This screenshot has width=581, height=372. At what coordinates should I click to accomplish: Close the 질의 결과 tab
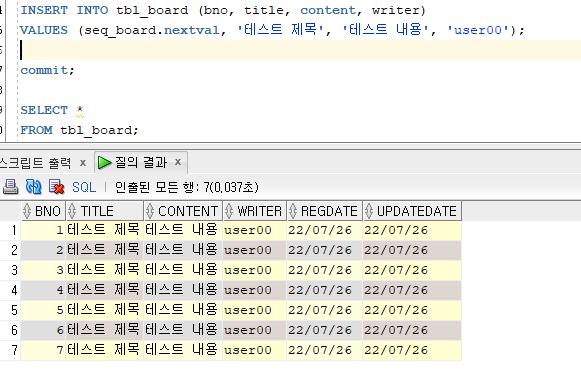[x=178, y=162]
